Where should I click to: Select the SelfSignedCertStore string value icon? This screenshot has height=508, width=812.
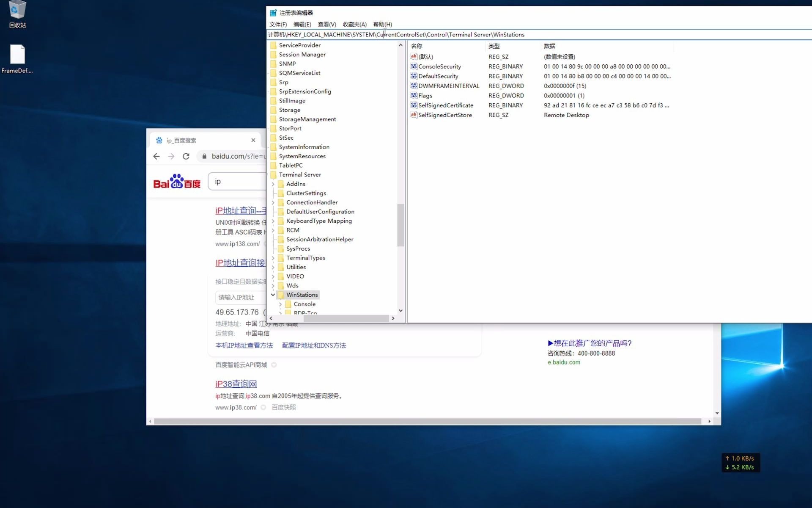click(x=414, y=115)
